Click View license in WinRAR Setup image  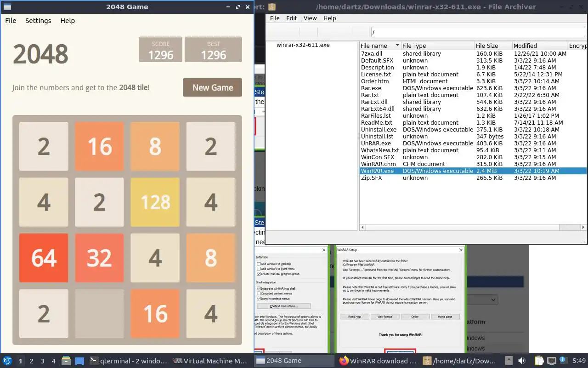(385, 317)
